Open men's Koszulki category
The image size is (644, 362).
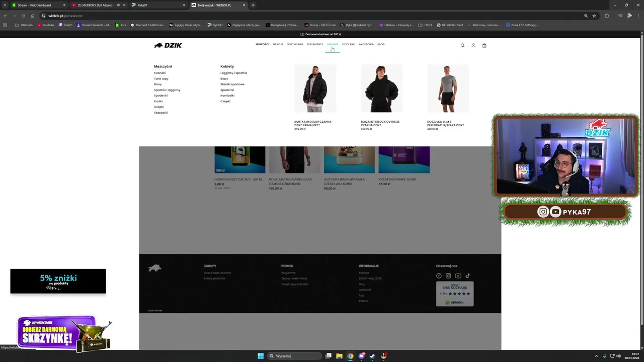[160, 73]
